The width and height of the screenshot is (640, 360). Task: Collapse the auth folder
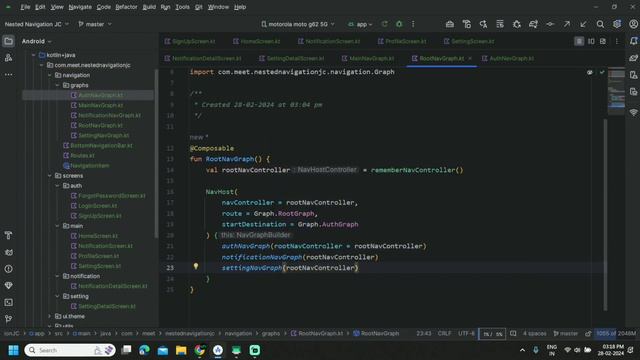tap(58, 186)
